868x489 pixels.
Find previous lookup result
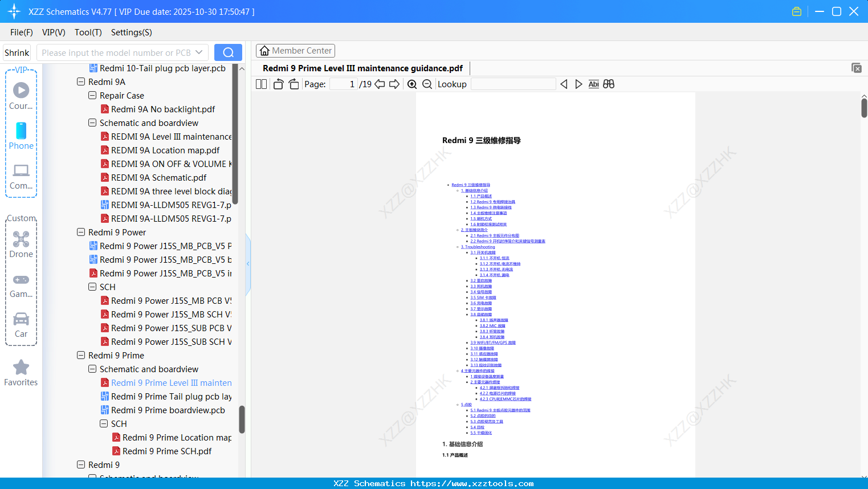pos(564,84)
